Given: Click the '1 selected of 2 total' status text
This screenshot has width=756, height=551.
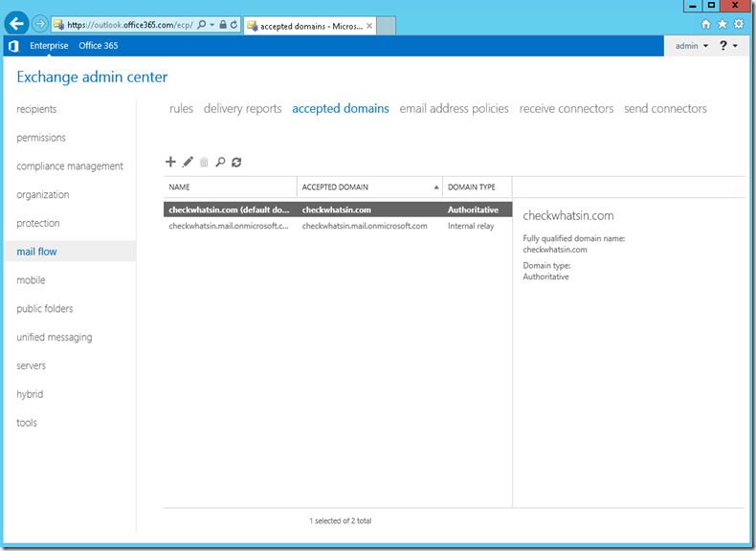Looking at the screenshot, I should click(x=341, y=520).
